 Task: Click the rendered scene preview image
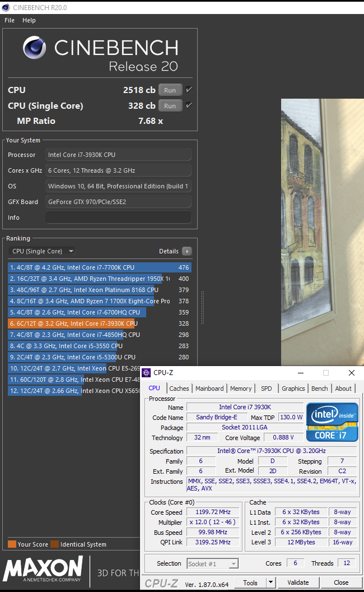(323, 232)
